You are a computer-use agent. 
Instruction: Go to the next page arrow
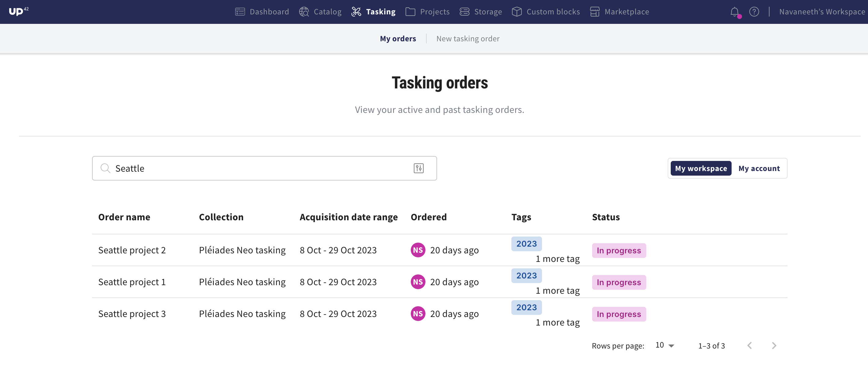774,346
